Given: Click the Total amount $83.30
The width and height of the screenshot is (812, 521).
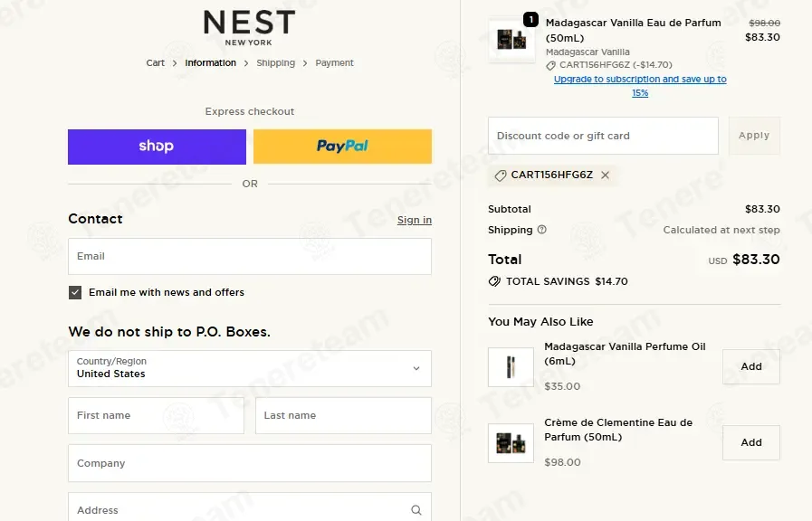Looking at the screenshot, I should pyautogui.click(x=756, y=260).
